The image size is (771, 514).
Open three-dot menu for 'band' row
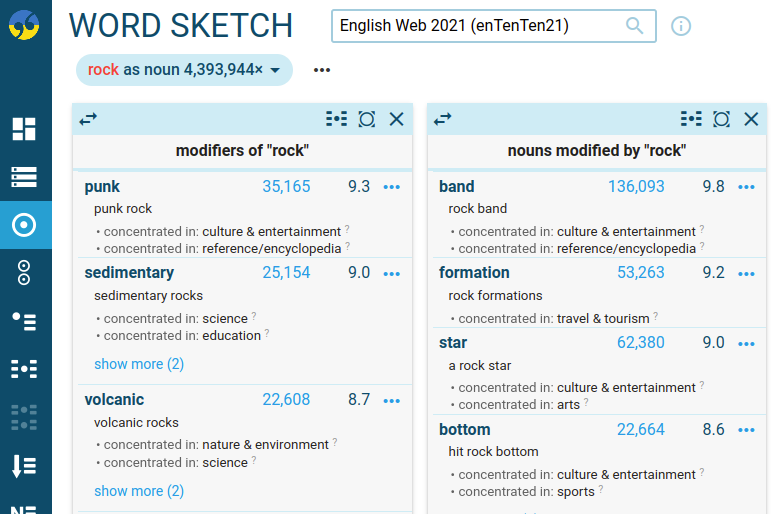pos(746,187)
